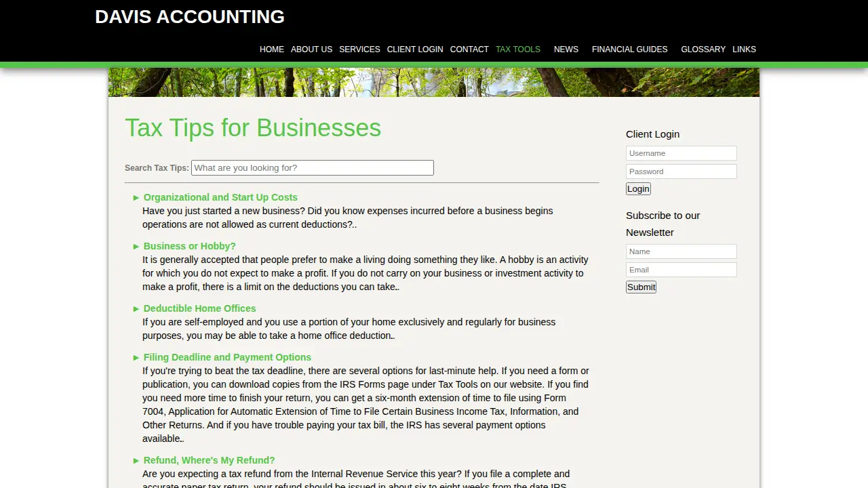Viewport: 868px width, 488px height.
Task: Open Filing Deadline and Payment Options article
Action: 227,357
